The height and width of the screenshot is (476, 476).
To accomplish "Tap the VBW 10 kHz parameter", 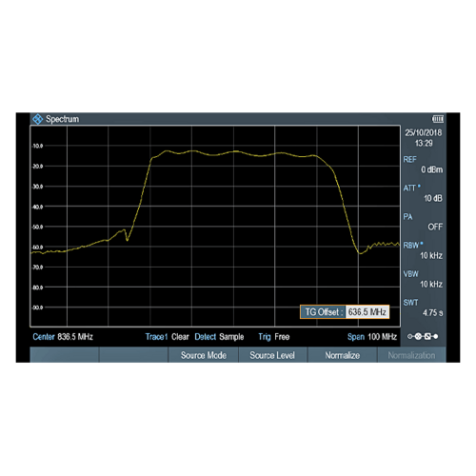I will click(423, 279).
